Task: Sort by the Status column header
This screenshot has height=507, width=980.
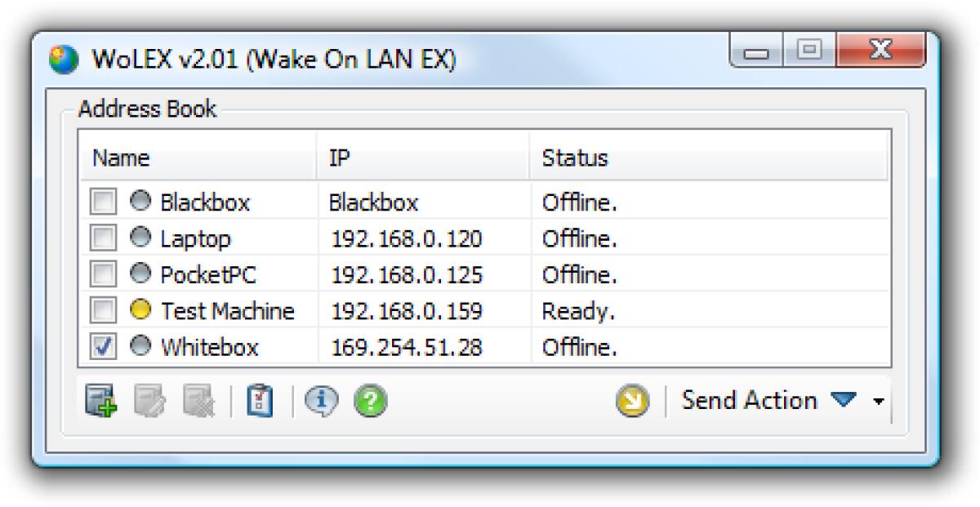Action: click(x=709, y=158)
